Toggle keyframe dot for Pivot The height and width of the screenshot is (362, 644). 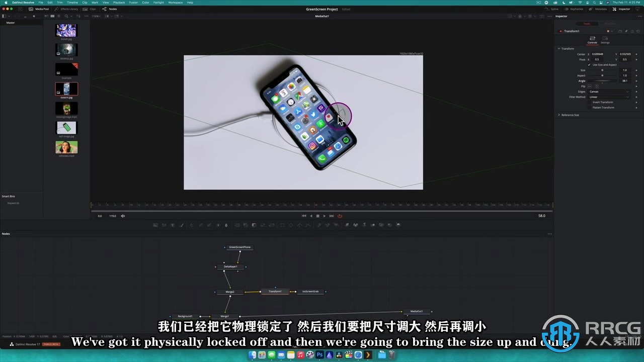[636, 59]
